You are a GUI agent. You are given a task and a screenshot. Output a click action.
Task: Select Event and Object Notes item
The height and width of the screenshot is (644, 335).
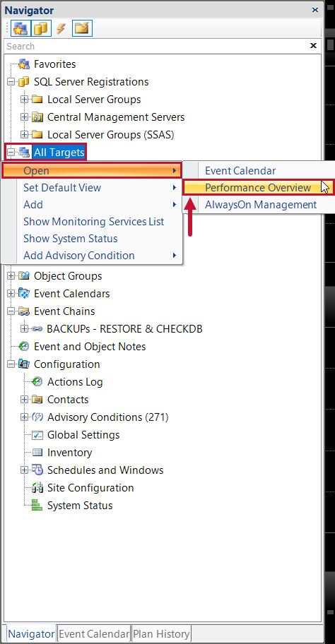coord(90,347)
